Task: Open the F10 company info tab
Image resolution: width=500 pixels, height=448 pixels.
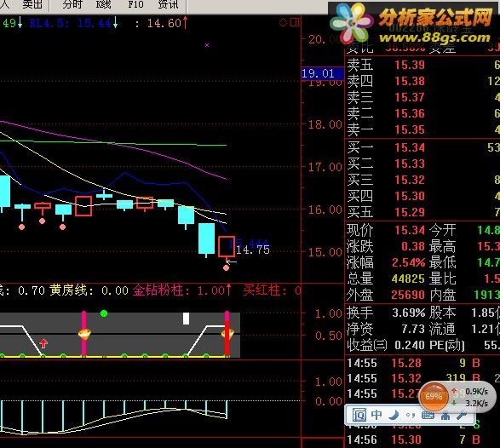Action: click(135, 4)
